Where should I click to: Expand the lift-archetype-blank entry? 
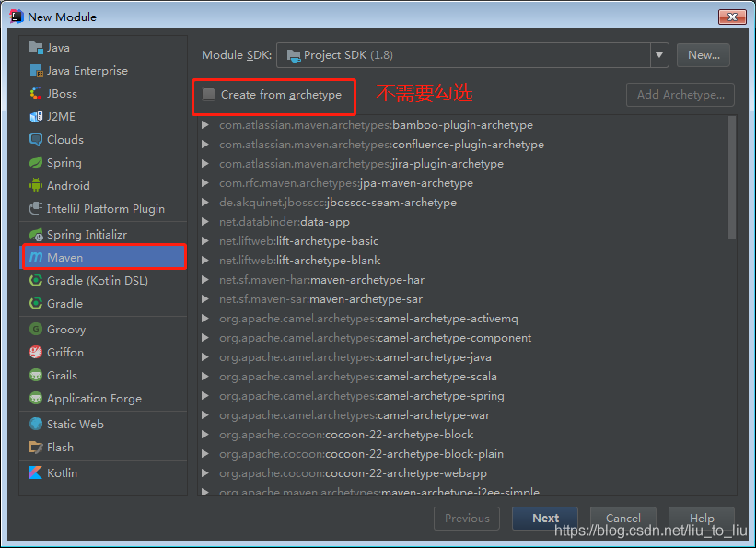[x=205, y=260]
